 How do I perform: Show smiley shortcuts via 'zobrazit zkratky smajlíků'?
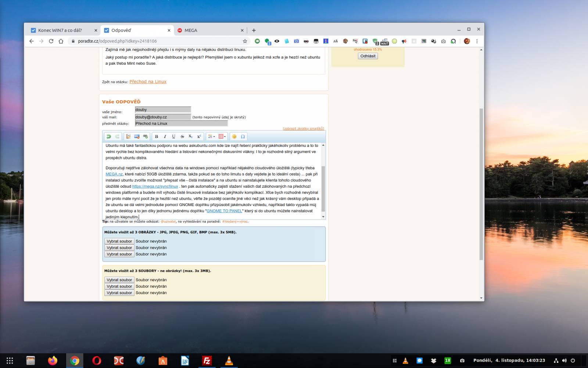[x=303, y=128]
